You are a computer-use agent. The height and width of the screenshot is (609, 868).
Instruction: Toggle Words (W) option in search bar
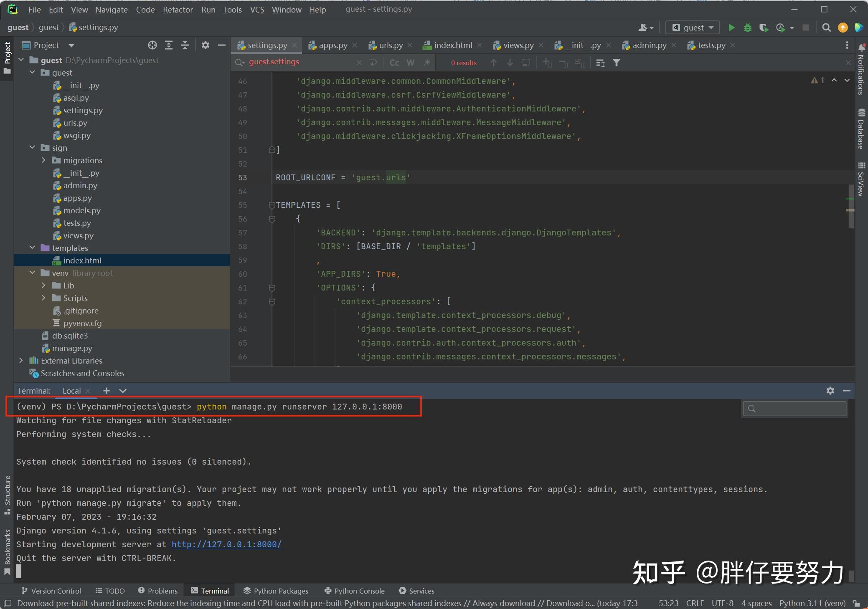411,63
